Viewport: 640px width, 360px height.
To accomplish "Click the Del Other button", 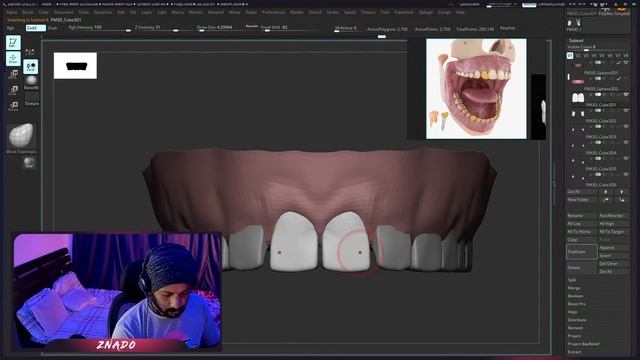I will pyautogui.click(x=614, y=264).
